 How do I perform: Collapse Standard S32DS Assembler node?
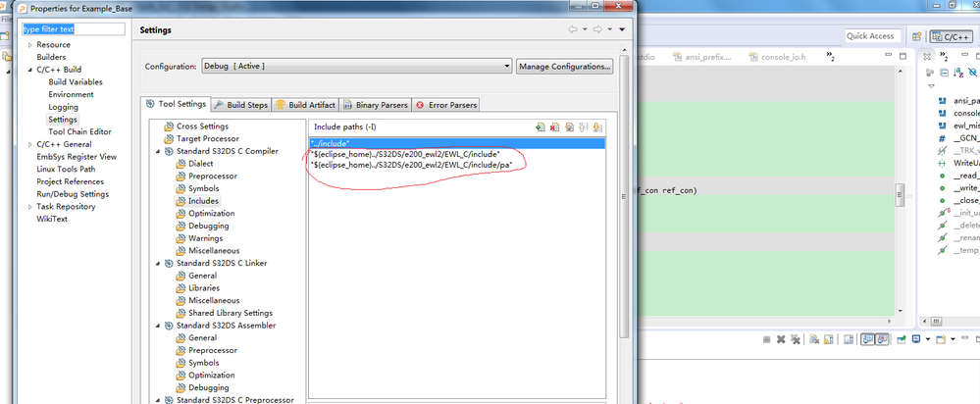[x=157, y=326]
